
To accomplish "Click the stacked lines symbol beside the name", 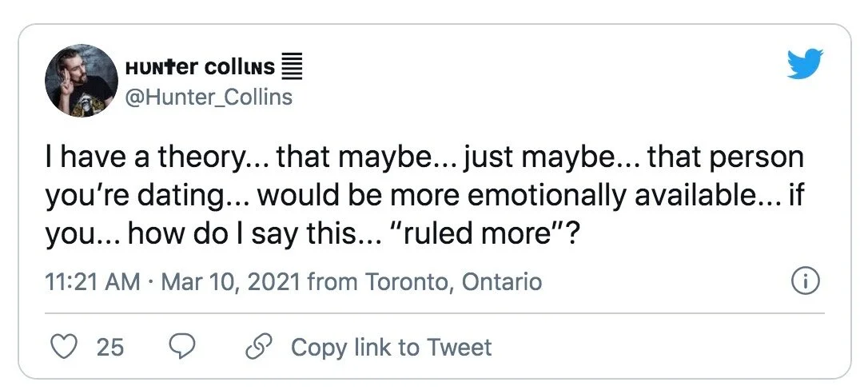I will click(293, 69).
